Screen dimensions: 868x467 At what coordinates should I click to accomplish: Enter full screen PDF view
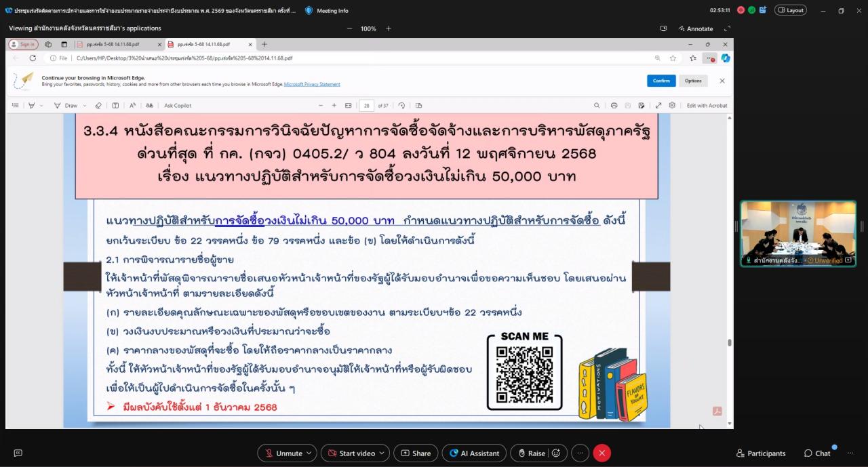(659, 105)
